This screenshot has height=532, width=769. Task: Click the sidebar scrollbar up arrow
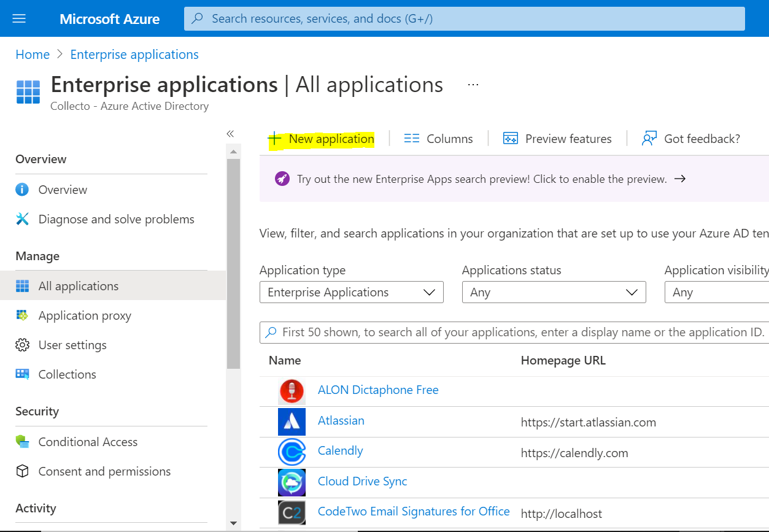(233, 151)
